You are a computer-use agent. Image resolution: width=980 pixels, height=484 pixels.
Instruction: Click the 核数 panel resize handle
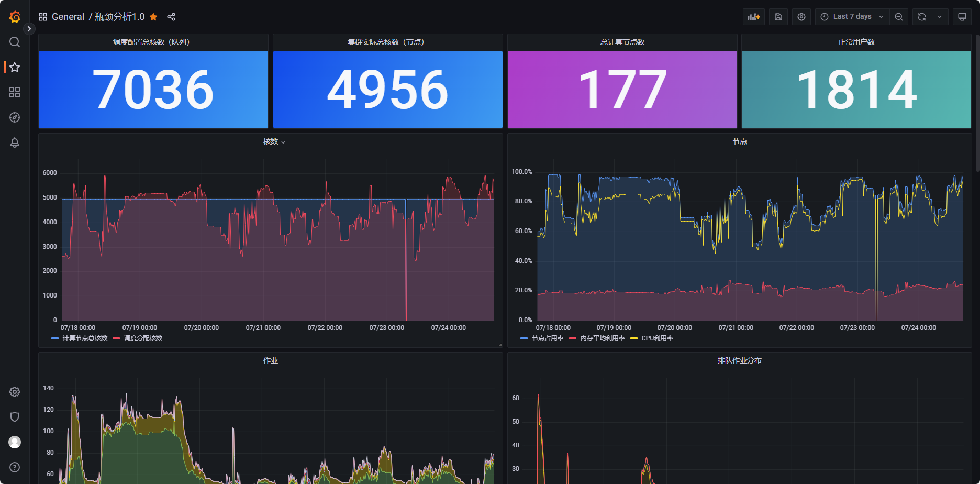coord(500,345)
